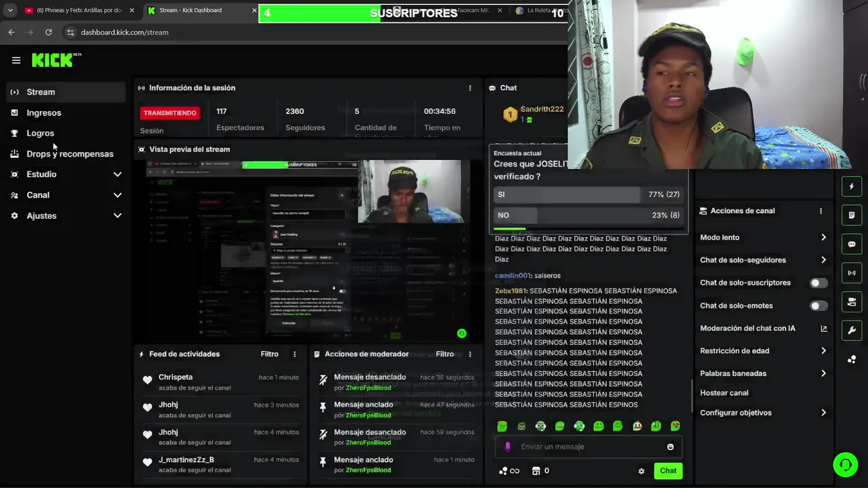The width and height of the screenshot is (868, 488).
Task: Send message with green Chat button
Action: click(x=668, y=471)
